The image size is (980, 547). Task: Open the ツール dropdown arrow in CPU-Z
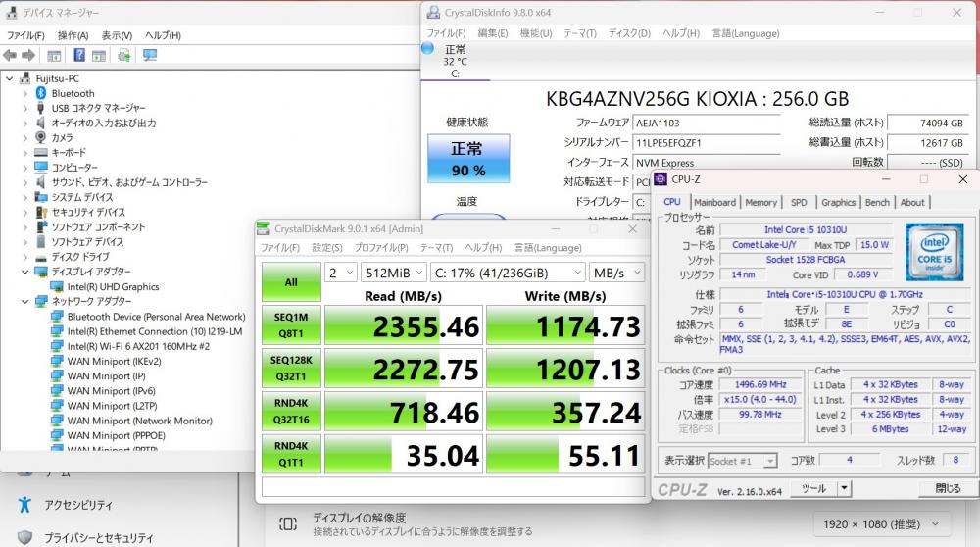(x=844, y=488)
